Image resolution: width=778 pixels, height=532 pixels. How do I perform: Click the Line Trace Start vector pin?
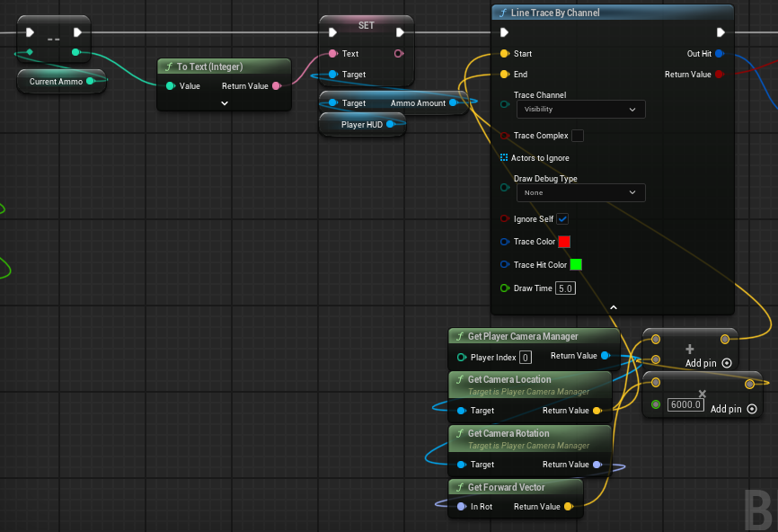click(505, 54)
